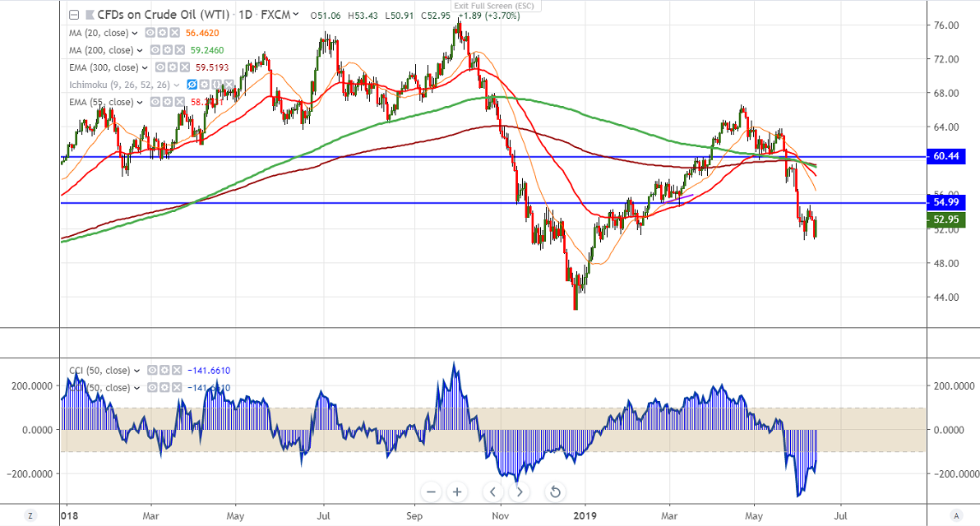Click the 1D interval label in title

245,15
